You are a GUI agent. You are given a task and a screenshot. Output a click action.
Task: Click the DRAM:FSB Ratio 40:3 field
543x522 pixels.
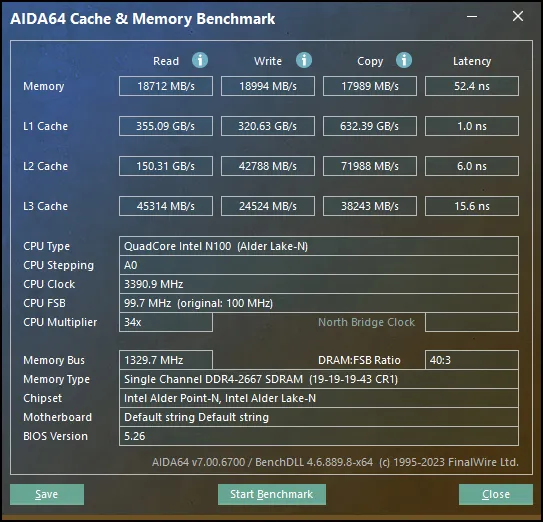point(472,360)
